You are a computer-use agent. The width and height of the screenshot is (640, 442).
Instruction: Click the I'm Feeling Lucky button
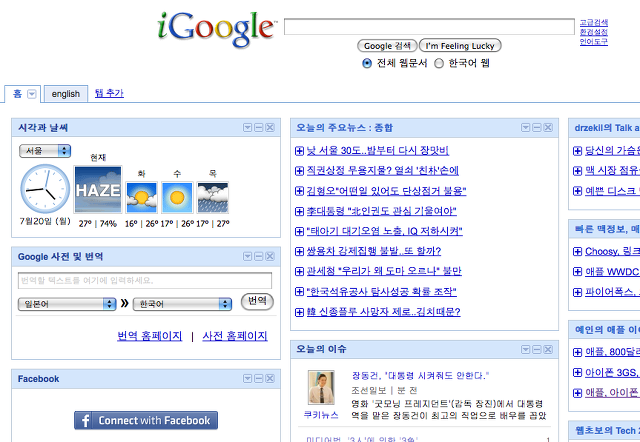[460, 46]
